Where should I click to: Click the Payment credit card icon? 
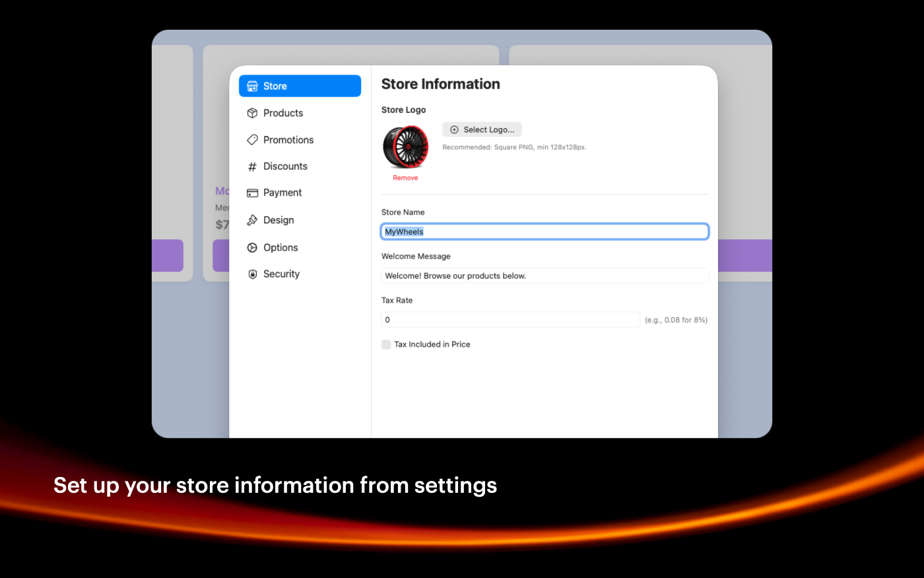click(x=252, y=193)
